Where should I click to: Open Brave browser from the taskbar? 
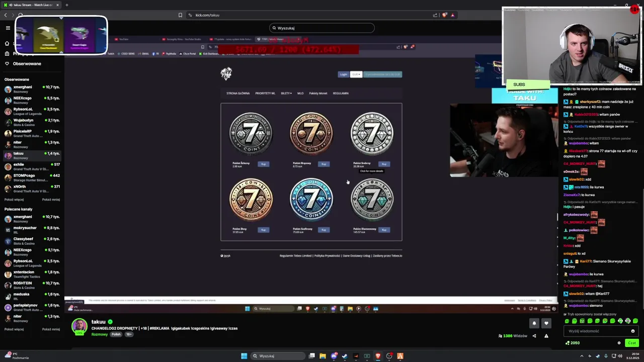point(378,356)
